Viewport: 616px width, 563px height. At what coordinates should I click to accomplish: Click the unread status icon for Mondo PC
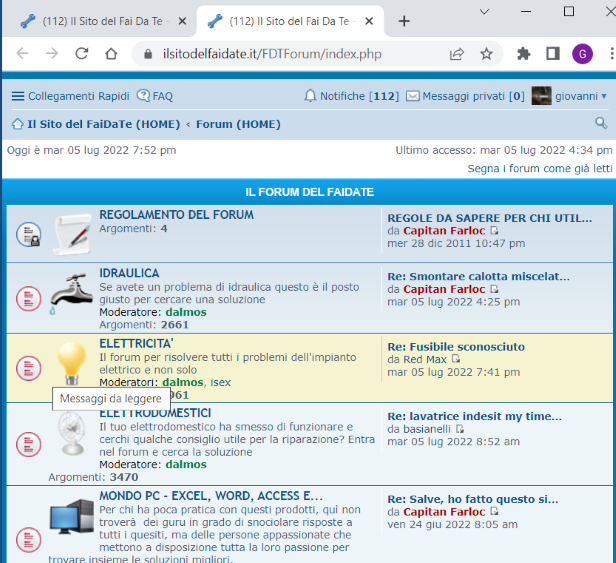click(x=29, y=540)
